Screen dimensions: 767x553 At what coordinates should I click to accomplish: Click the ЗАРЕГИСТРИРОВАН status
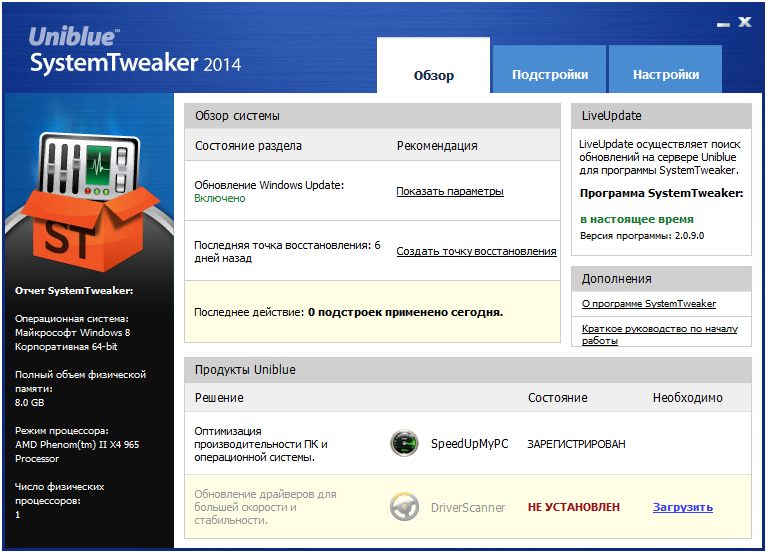point(576,444)
